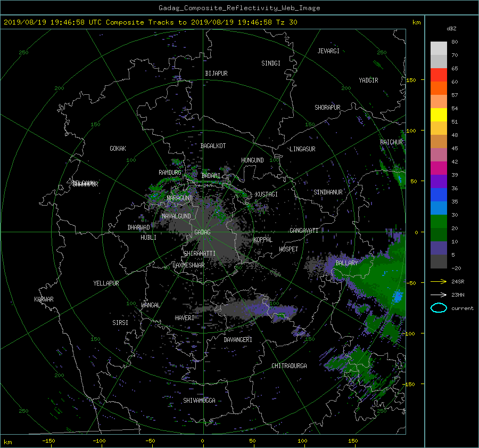Select the red 65 dBZ legend swatch

point(439,75)
